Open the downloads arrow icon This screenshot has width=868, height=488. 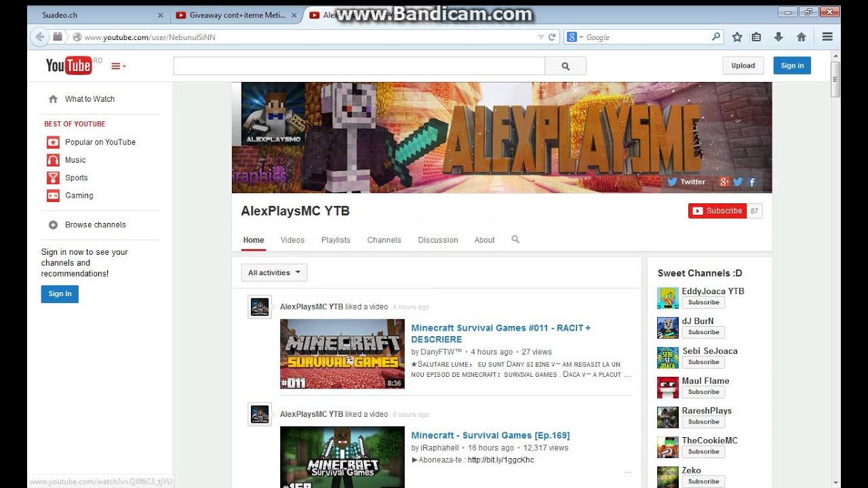778,37
